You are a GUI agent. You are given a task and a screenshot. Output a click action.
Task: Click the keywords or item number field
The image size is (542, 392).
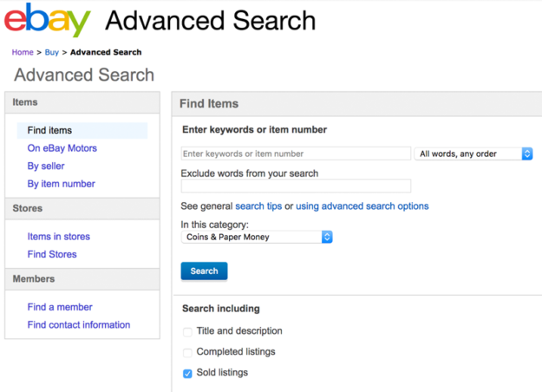point(296,154)
